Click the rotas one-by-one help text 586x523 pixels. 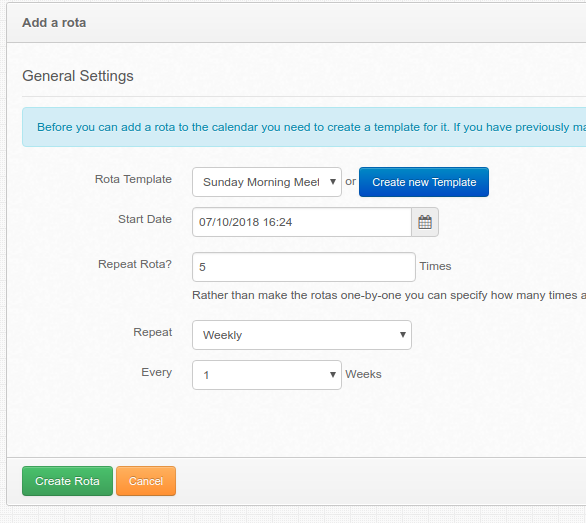[x=389, y=295]
